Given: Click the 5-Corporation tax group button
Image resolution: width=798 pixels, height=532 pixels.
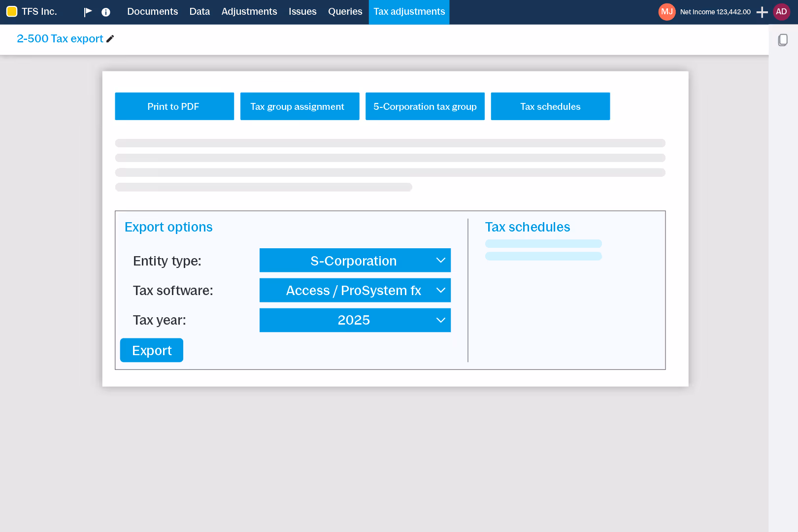Looking at the screenshot, I should click(x=425, y=106).
